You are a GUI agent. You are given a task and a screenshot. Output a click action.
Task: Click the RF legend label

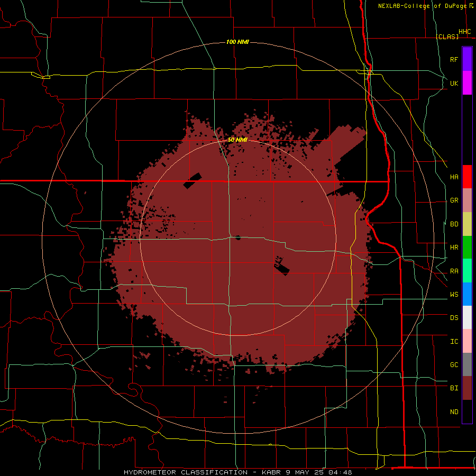[x=454, y=59]
